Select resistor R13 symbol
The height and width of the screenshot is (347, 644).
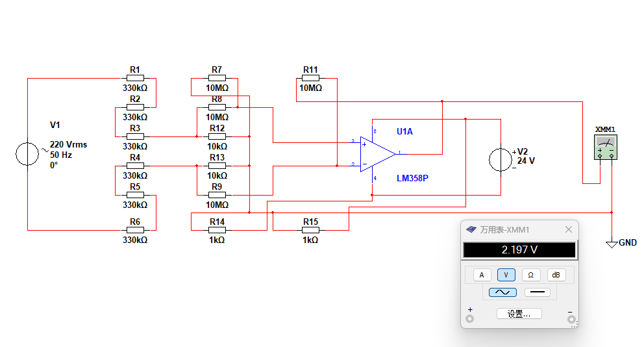[217, 166]
